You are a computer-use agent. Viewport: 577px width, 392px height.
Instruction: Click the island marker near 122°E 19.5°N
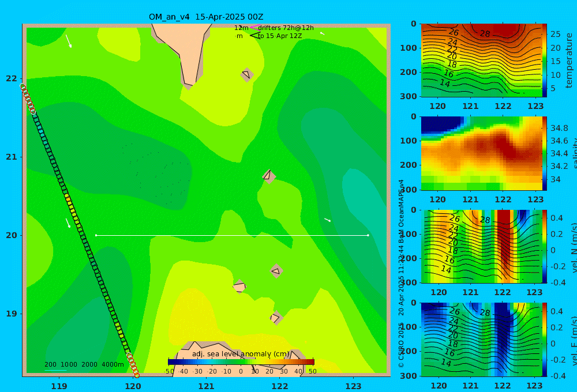(276, 271)
